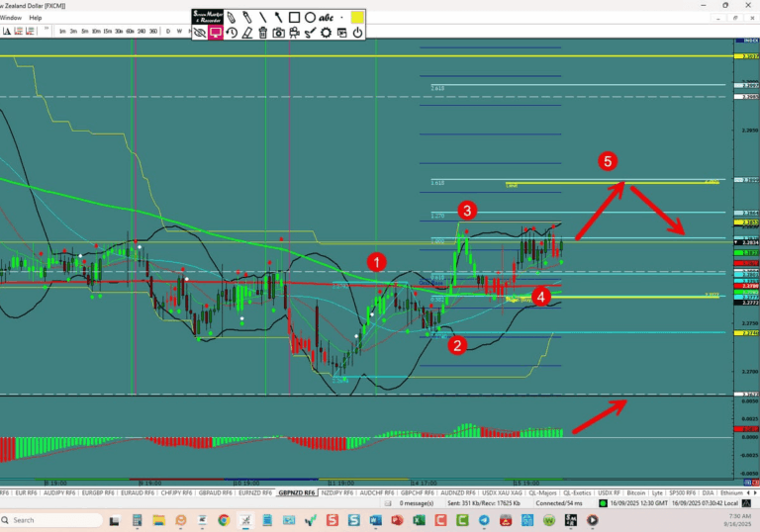
Task: Open Microsoft Word from the taskbar
Action: pos(375,520)
